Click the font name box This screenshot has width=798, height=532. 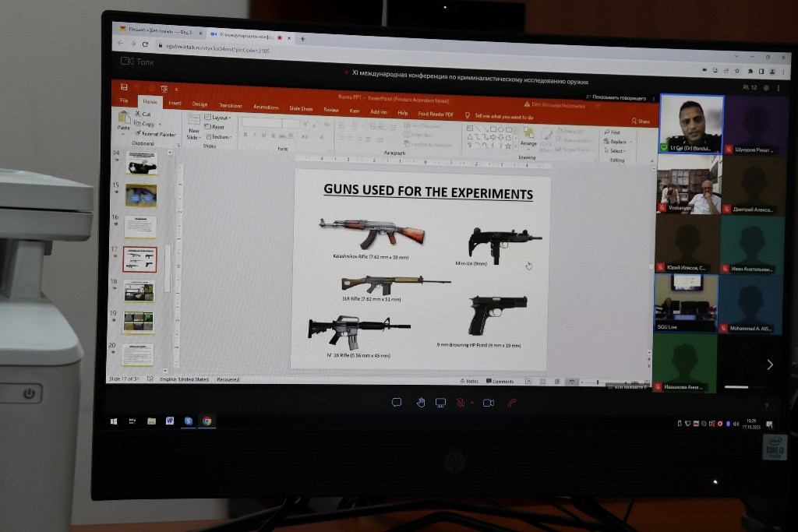click(x=262, y=122)
